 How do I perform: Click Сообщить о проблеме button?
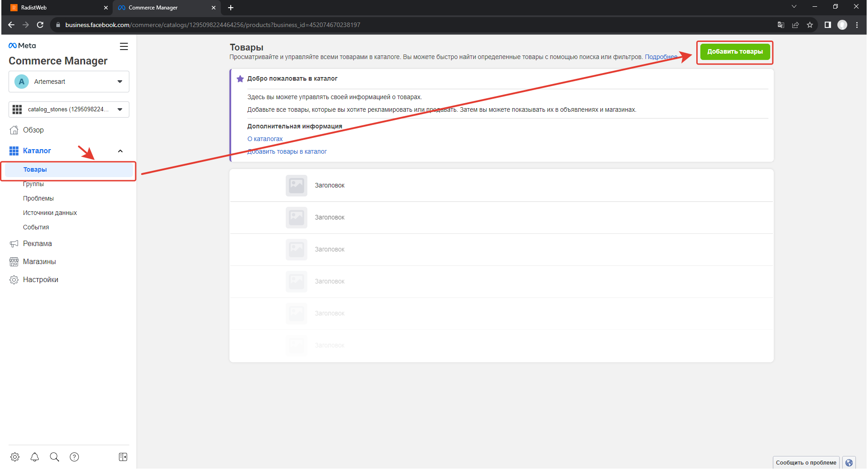[x=806, y=463]
